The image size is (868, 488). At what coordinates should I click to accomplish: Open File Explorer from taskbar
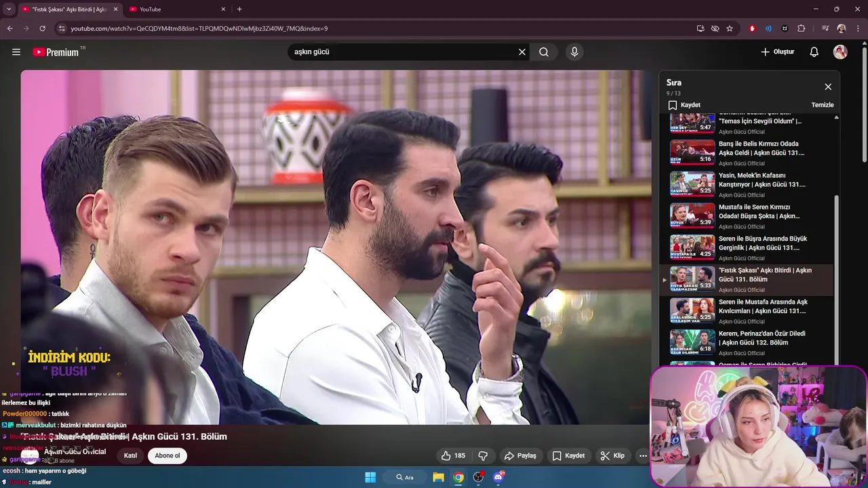click(x=439, y=477)
